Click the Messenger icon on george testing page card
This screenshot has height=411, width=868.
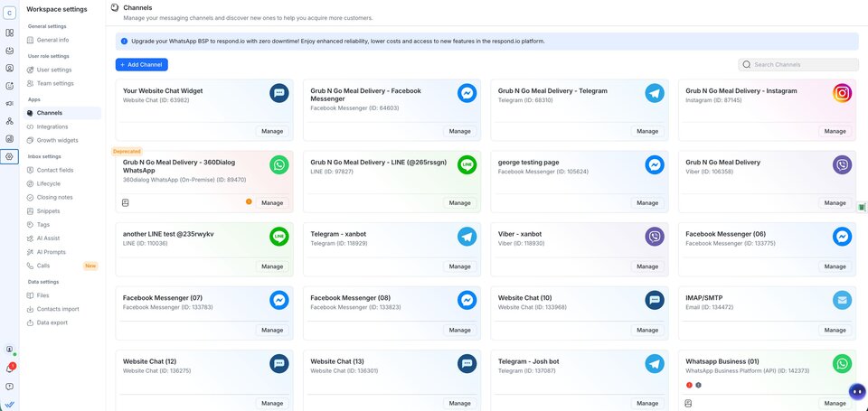(655, 164)
